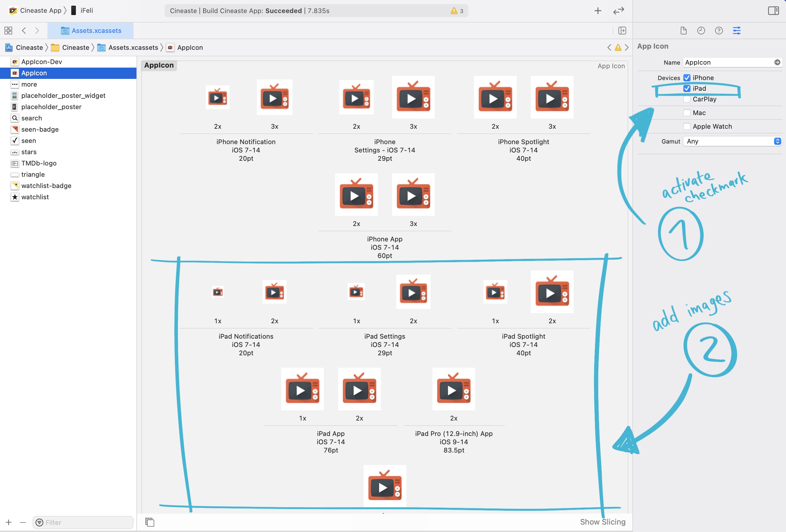Open the Quick Help inspector tab
Screen dimensions: 786x532
click(x=719, y=31)
